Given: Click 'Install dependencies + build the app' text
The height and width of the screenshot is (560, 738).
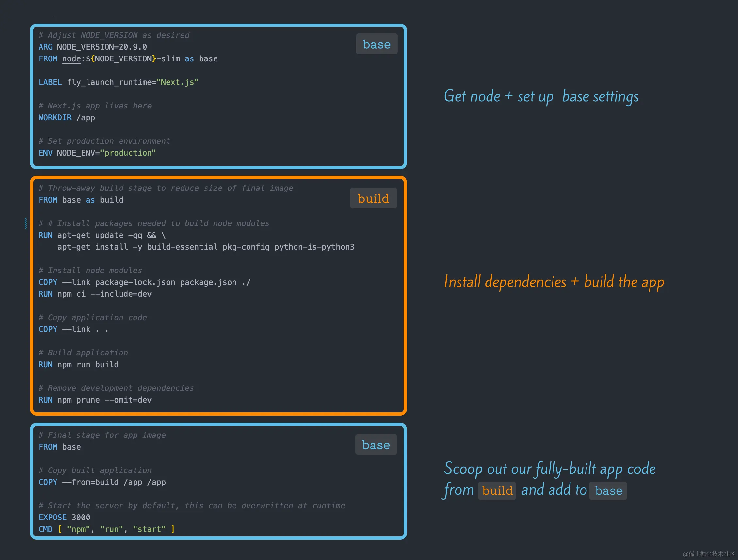Looking at the screenshot, I should click(554, 282).
